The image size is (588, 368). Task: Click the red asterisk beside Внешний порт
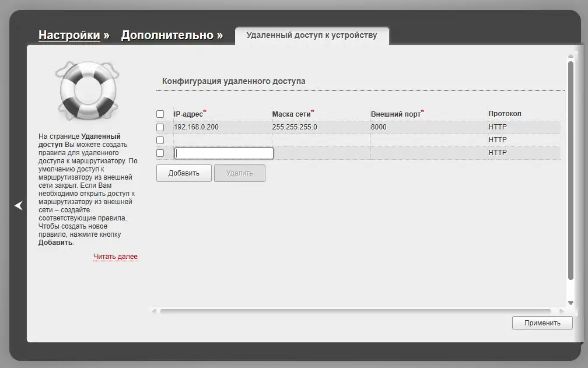422,110
